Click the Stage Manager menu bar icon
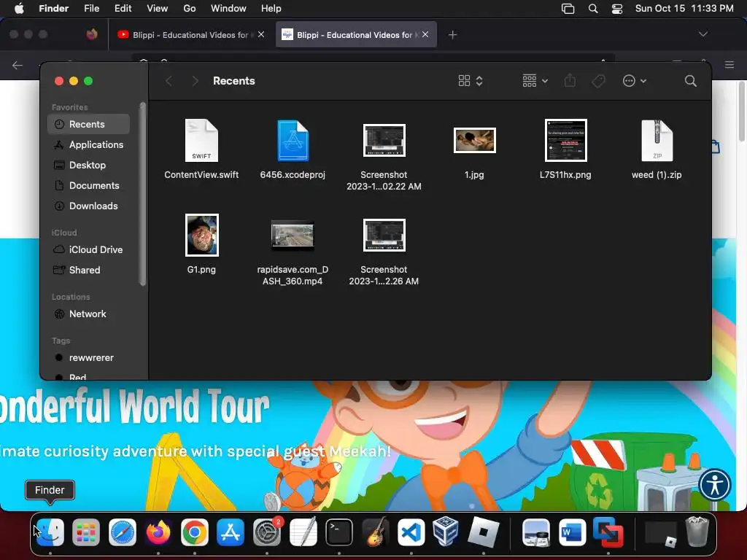The image size is (747, 560). (x=568, y=9)
